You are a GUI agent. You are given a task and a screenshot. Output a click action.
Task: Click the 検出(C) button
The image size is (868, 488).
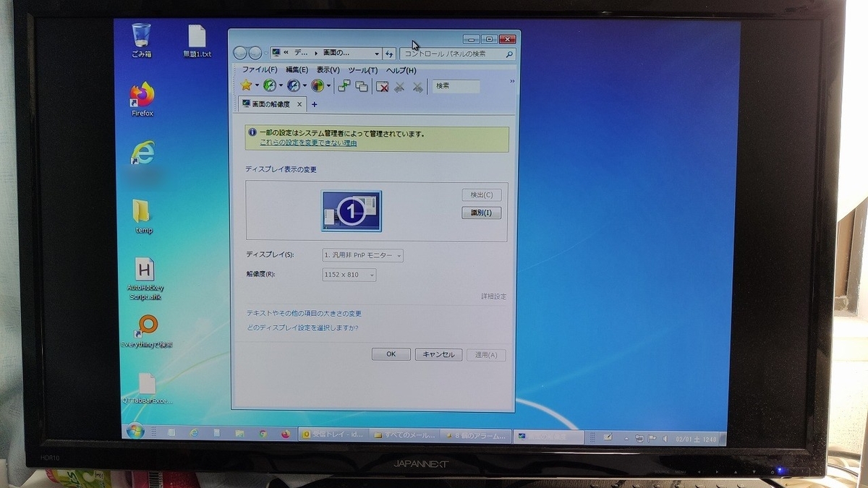coord(481,194)
